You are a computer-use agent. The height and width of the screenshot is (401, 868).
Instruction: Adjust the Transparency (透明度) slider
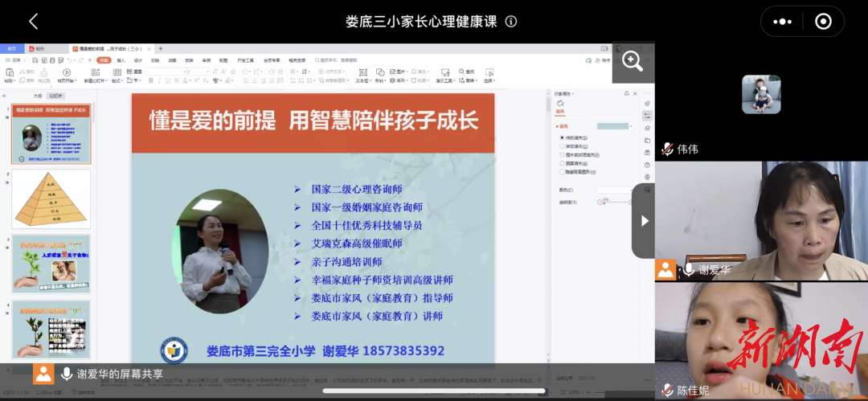point(616,203)
